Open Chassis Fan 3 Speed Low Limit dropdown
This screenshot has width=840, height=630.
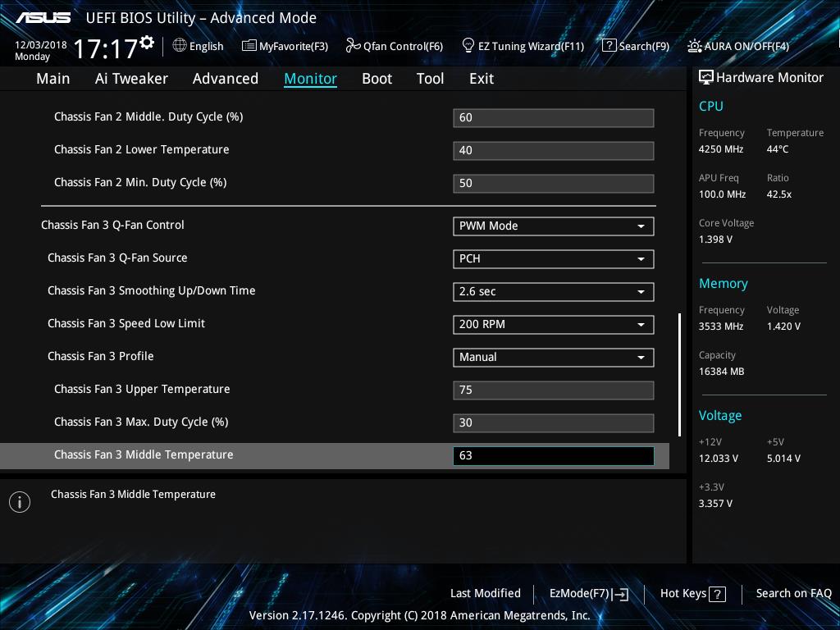tap(553, 324)
